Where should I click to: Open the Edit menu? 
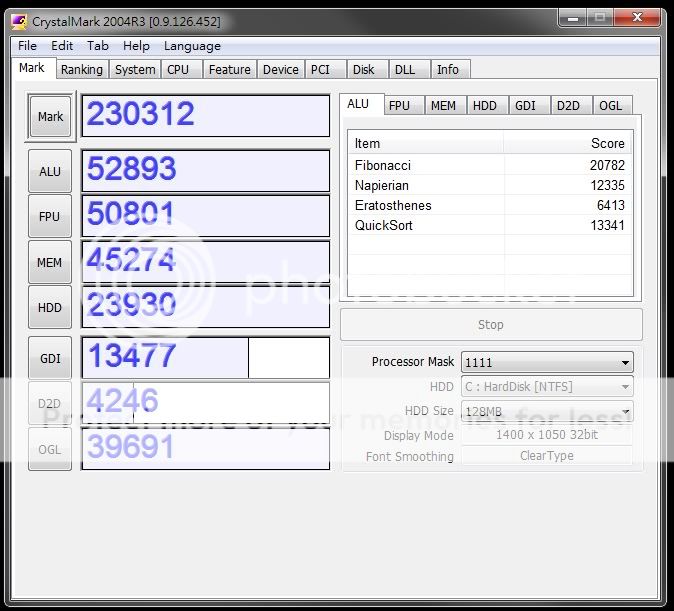coord(62,46)
